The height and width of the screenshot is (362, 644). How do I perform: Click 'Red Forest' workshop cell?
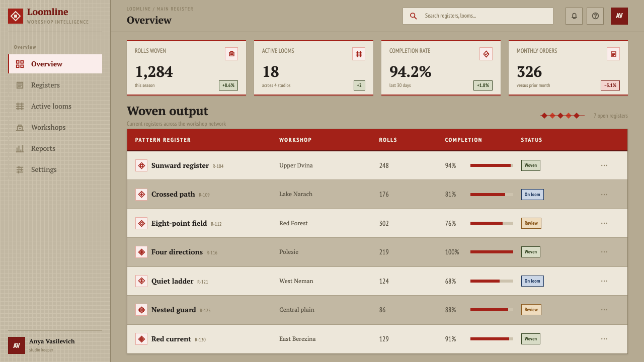coord(293,223)
